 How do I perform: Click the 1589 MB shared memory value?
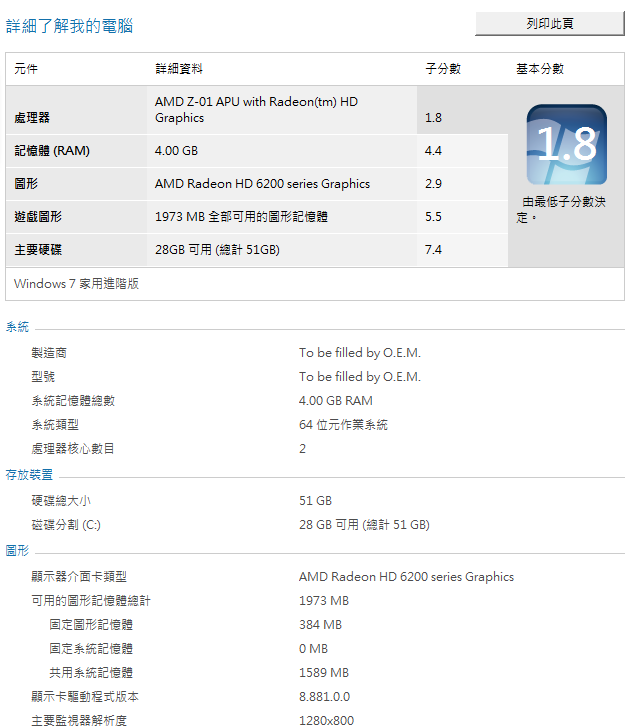[x=324, y=673]
